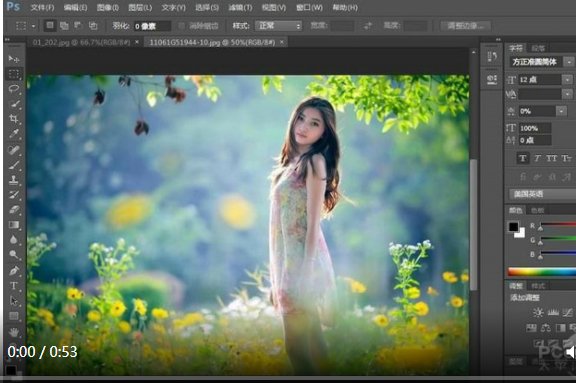The width and height of the screenshot is (576, 383).
Task: Add a Levels adjustment
Action: (x=553, y=312)
